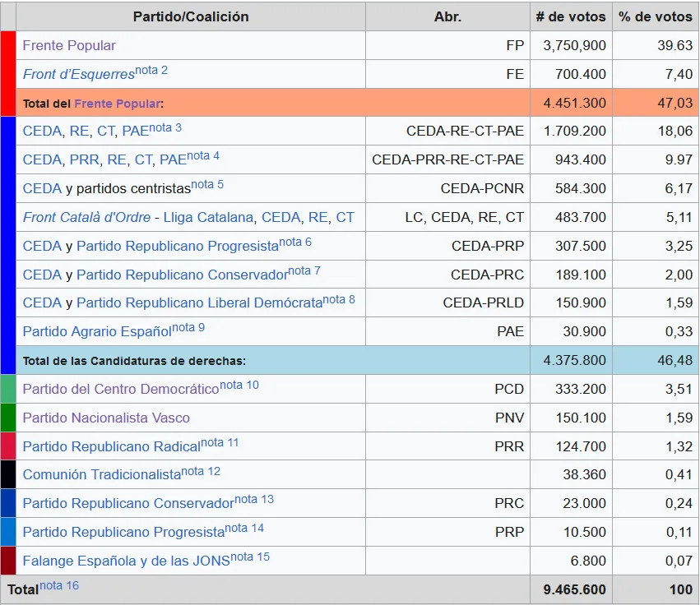The height and width of the screenshot is (605, 700).
Task: Open Frente Popular link in the orange total row
Action: [118, 104]
